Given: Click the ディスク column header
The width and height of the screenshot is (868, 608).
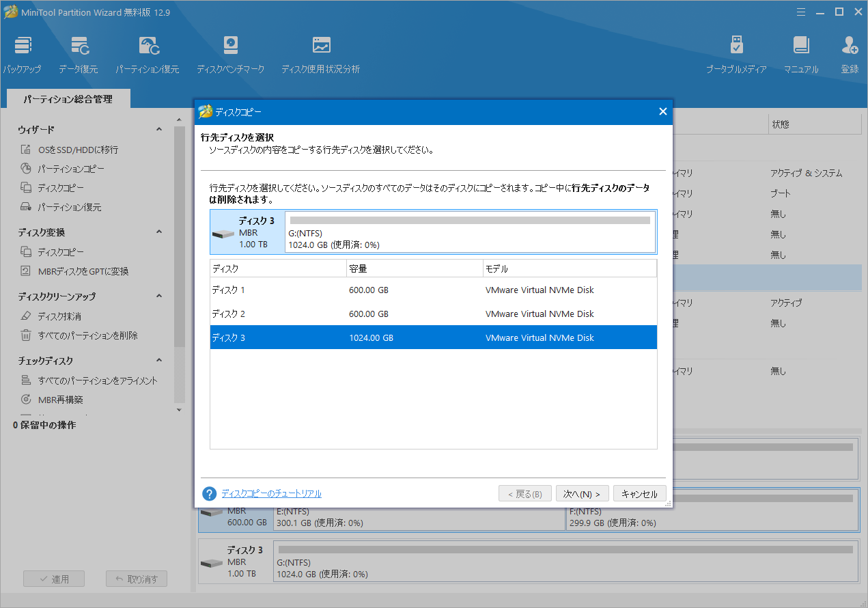Looking at the screenshot, I should click(x=278, y=268).
